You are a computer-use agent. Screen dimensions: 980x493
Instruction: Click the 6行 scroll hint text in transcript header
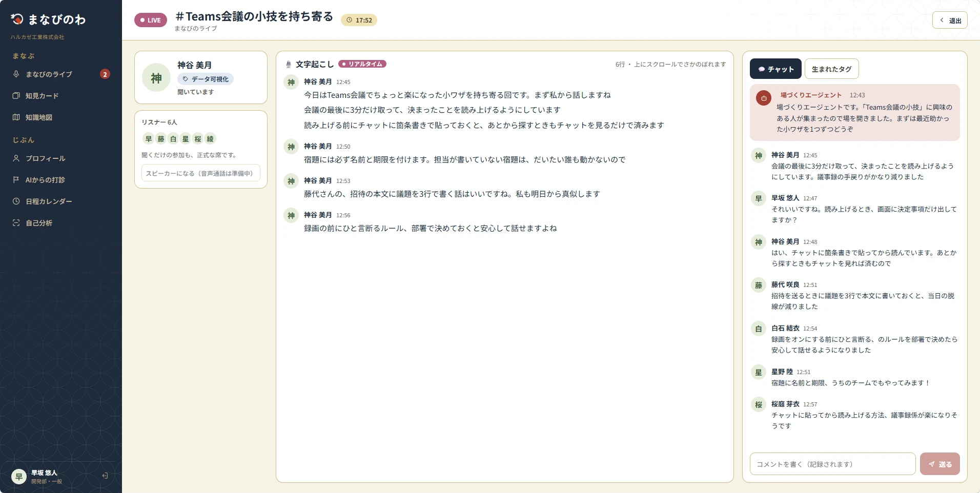pyautogui.click(x=670, y=65)
